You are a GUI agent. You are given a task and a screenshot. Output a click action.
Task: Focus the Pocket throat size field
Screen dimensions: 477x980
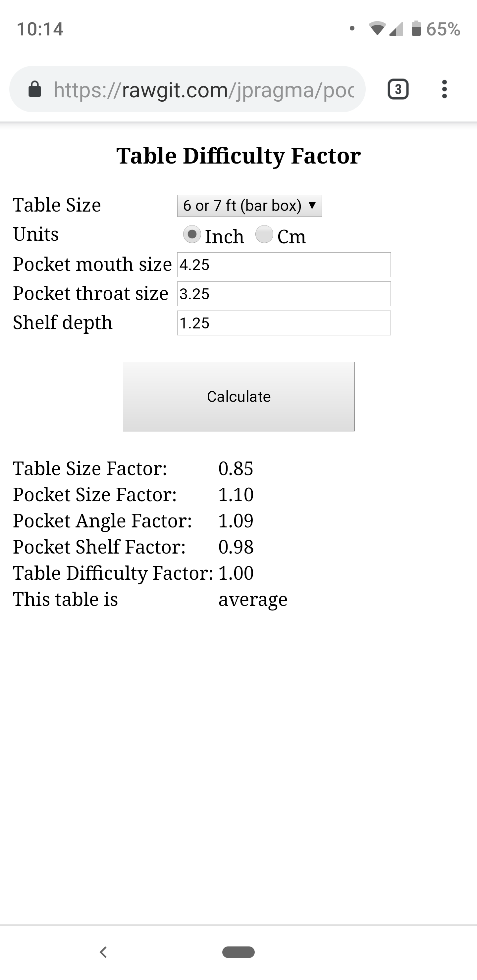(284, 294)
